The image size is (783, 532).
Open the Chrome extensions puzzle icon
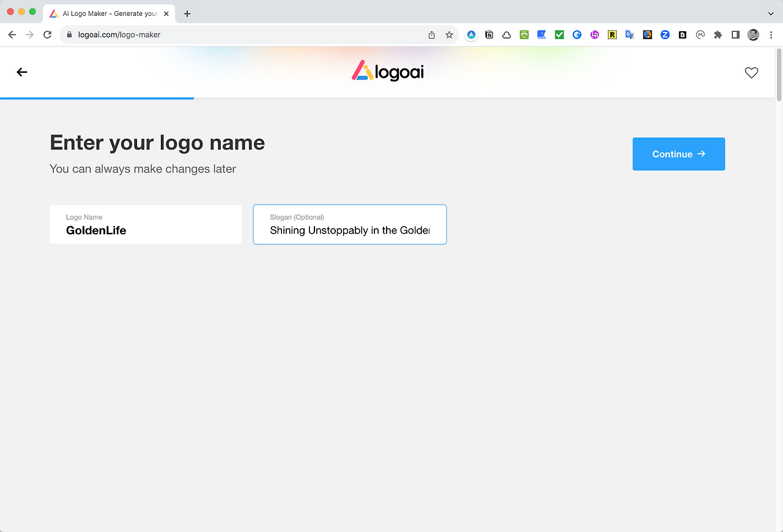tap(718, 35)
